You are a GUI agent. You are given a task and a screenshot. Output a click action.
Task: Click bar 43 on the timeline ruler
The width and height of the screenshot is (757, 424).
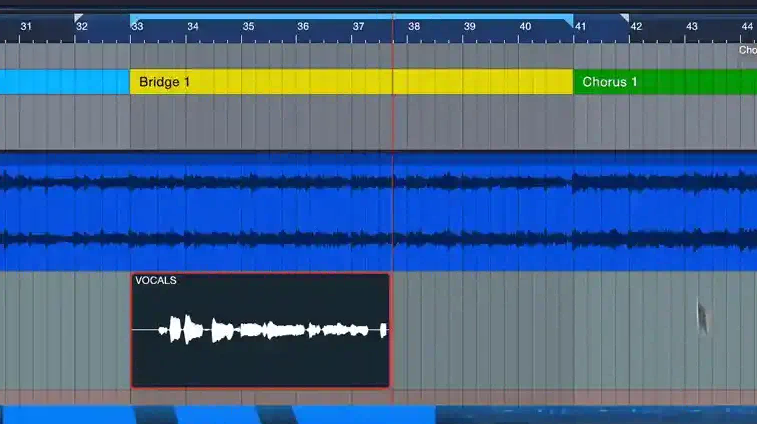point(692,27)
